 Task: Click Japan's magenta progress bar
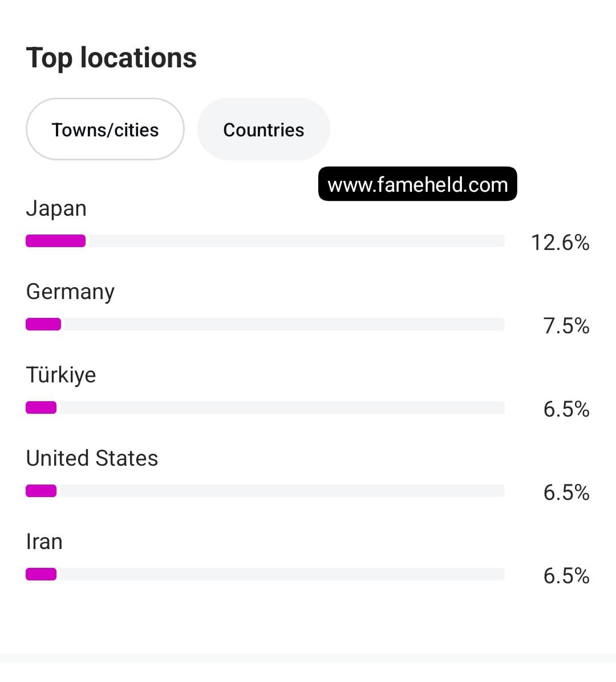56,241
